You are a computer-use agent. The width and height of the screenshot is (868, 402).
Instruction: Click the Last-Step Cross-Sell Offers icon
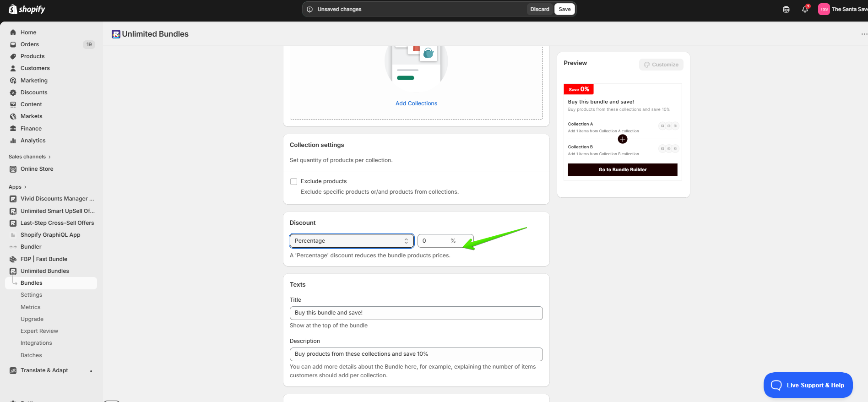pos(13,223)
